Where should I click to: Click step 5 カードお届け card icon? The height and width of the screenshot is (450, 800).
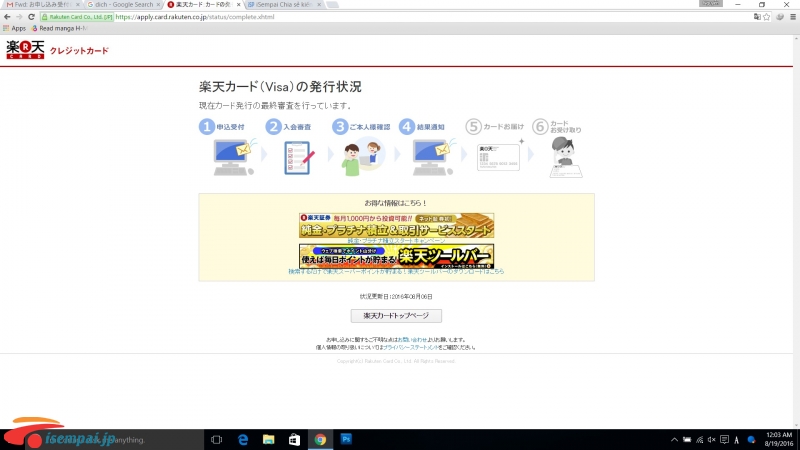(x=499, y=156)
